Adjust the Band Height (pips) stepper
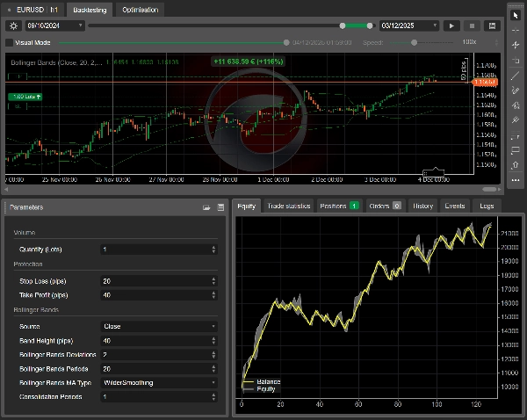The image size is (527, 420). pos(213,341)
